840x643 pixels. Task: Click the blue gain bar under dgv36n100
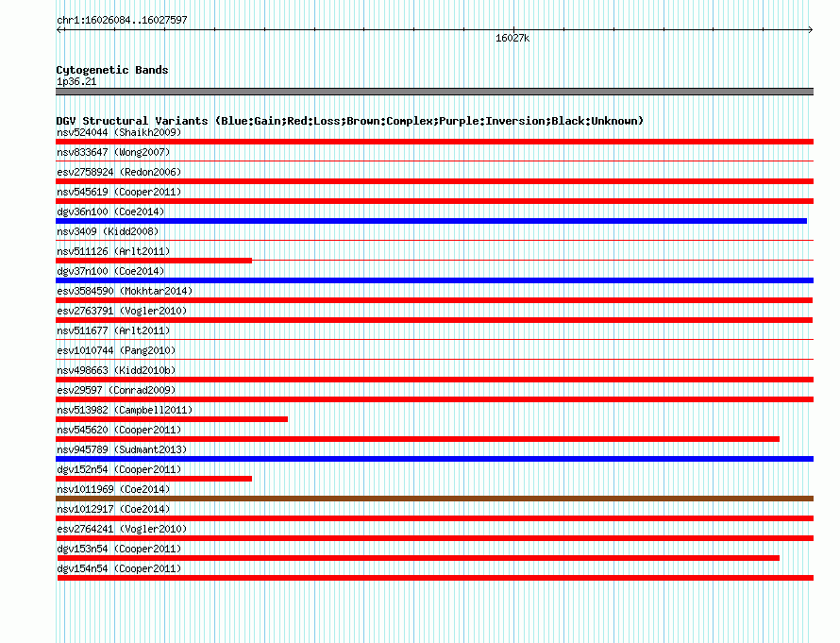click(x=431, y=221)
